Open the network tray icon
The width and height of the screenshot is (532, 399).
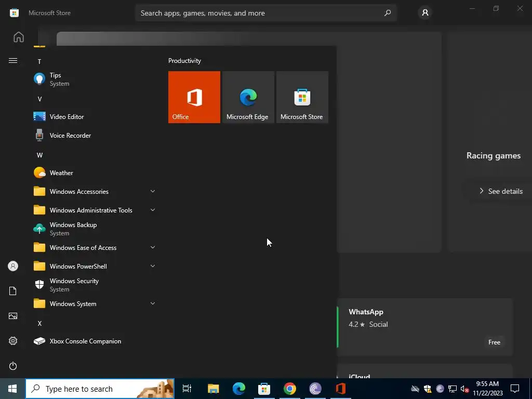point(453,389)
